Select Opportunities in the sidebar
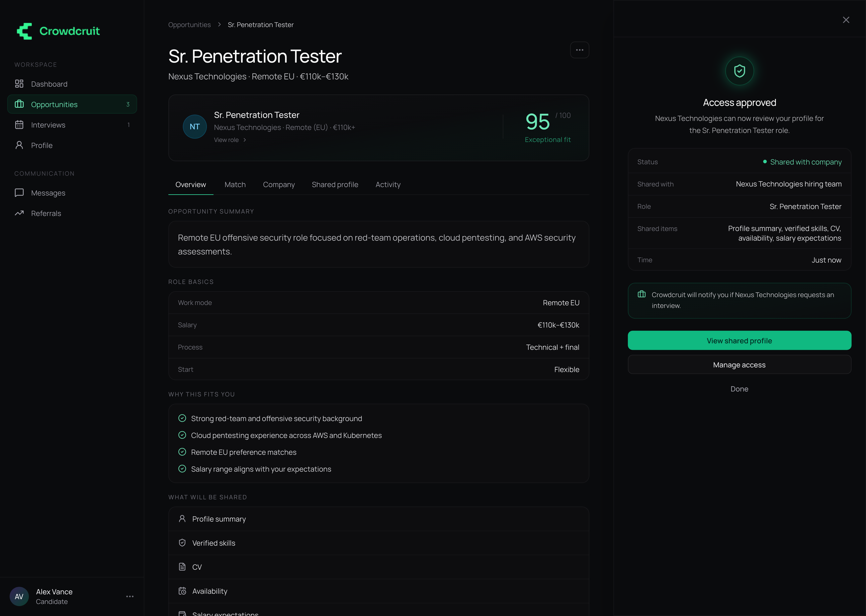Image resolution: width=866 pixels, height=616 pixels. tap(72, 104)
